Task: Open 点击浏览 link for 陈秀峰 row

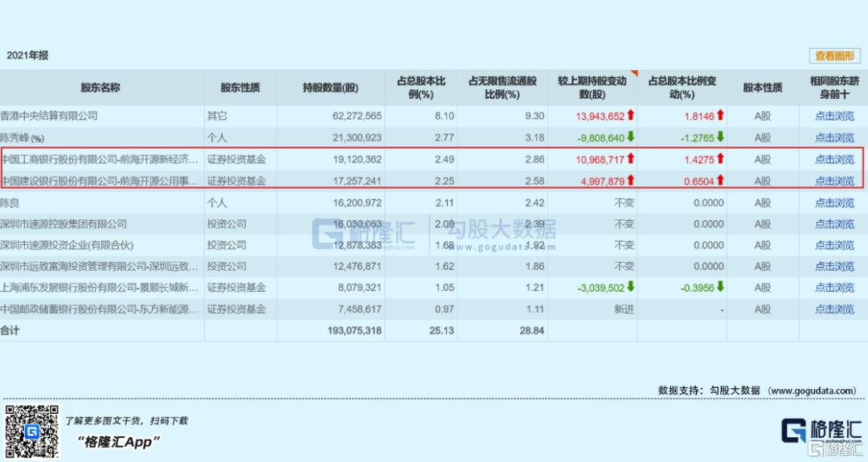Action: [834, 137]
